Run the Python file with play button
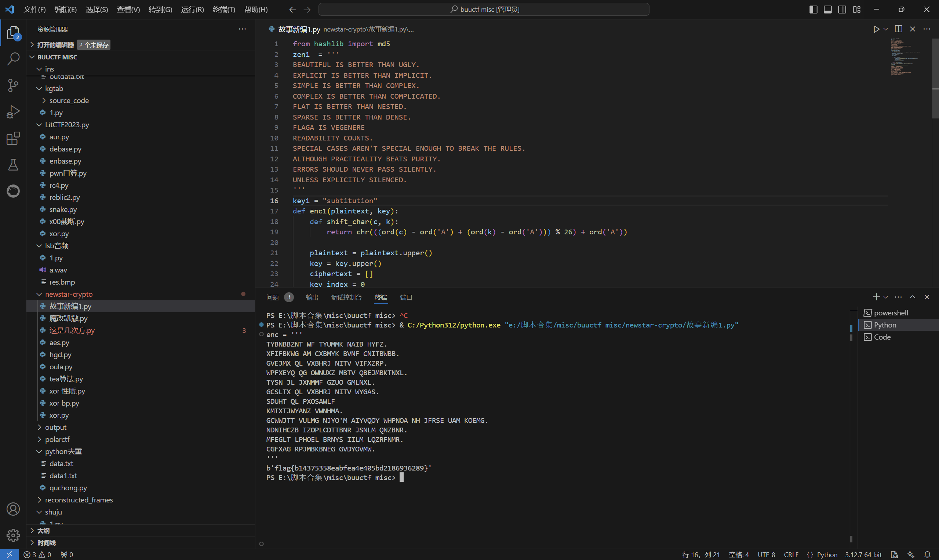Screen dimensions: 939x560 (x=876, y=29)
